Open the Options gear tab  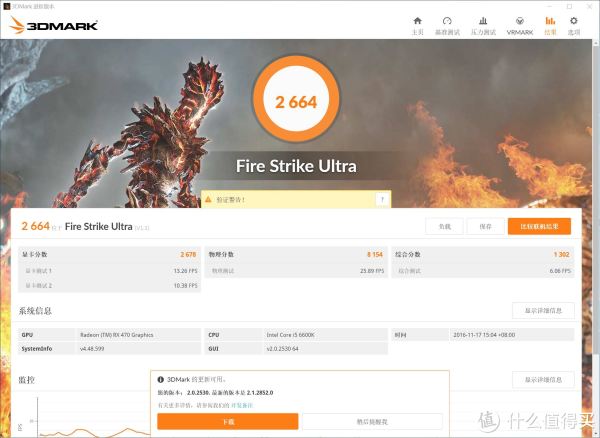click(574, 26)
